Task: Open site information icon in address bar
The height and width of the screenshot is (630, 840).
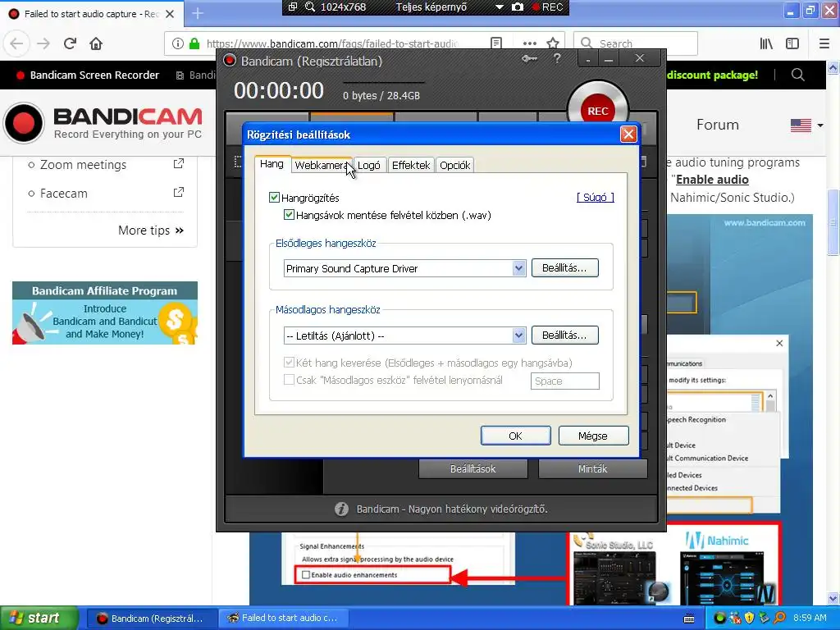Action: pyautogui.click(x=178, y=43)
